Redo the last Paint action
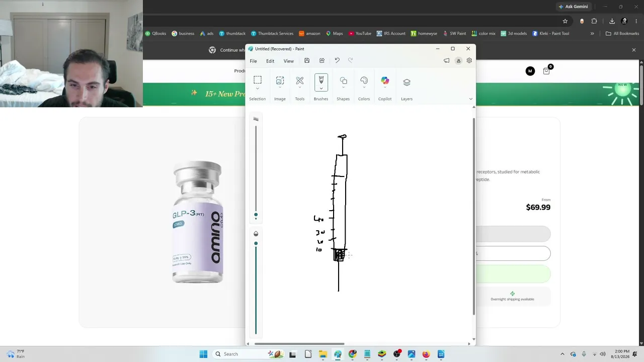 351,61
